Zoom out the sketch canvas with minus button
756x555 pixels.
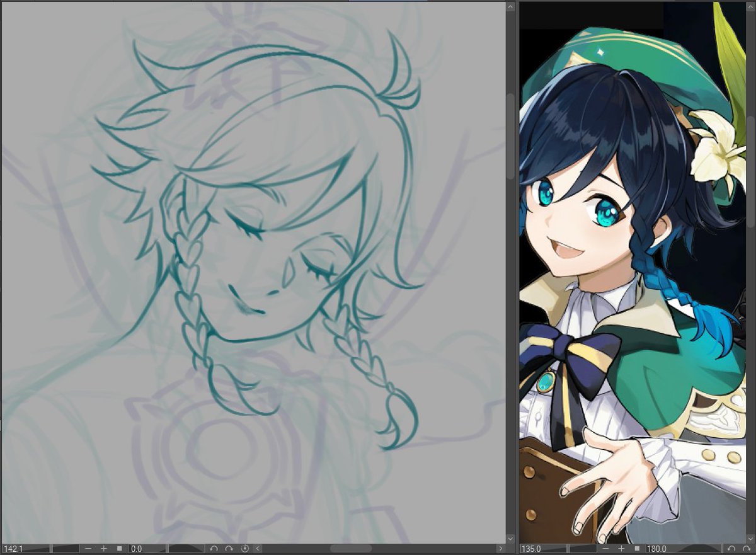coord(88,549)
